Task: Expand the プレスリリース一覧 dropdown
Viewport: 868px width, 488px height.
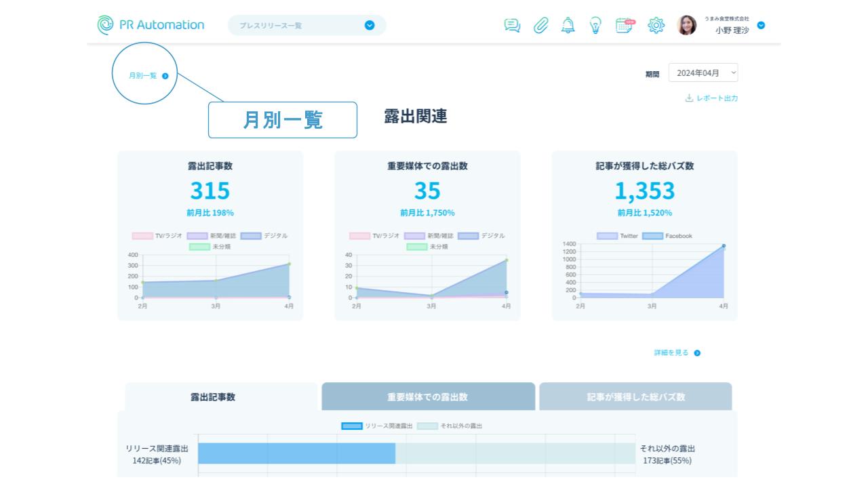Action: pyautogui.click(x=370, y=26)
